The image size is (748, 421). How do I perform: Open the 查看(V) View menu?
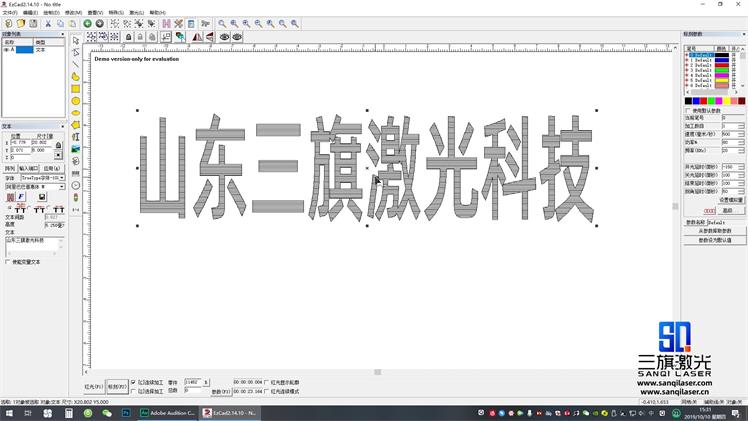pyautogui.click(x=95, y=12)
